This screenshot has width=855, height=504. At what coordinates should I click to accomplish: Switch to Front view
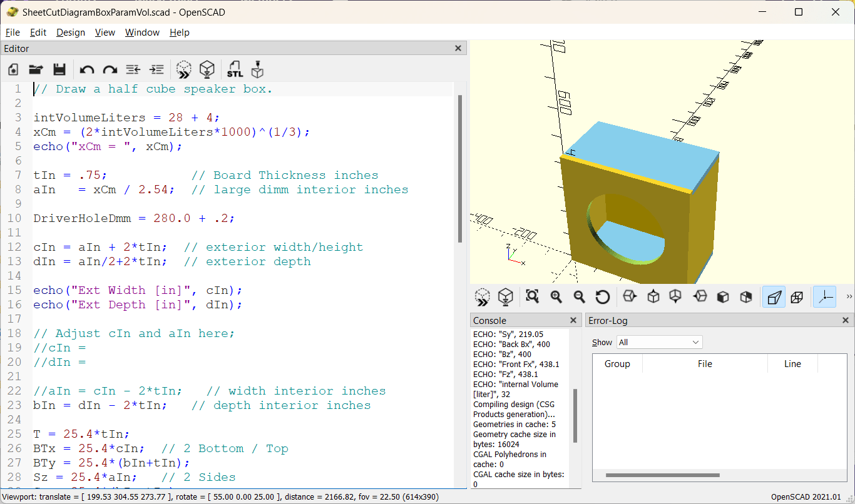(723, 296)
